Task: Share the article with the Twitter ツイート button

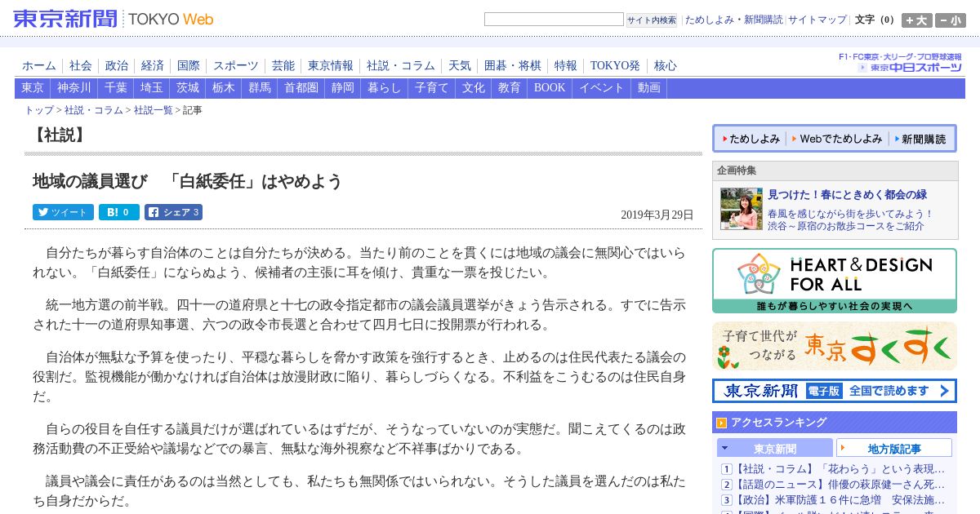Action: tap(63, 212)
